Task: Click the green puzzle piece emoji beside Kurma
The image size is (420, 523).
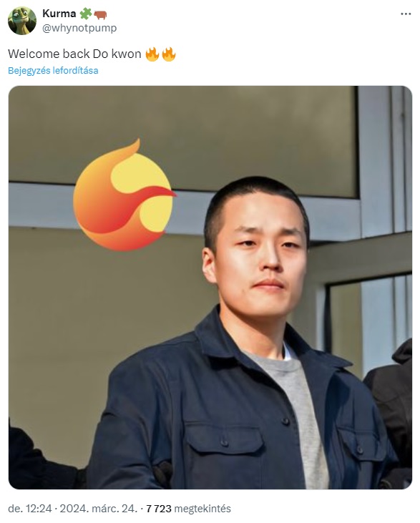Action: pyautogui.click(x=85, y=14)
